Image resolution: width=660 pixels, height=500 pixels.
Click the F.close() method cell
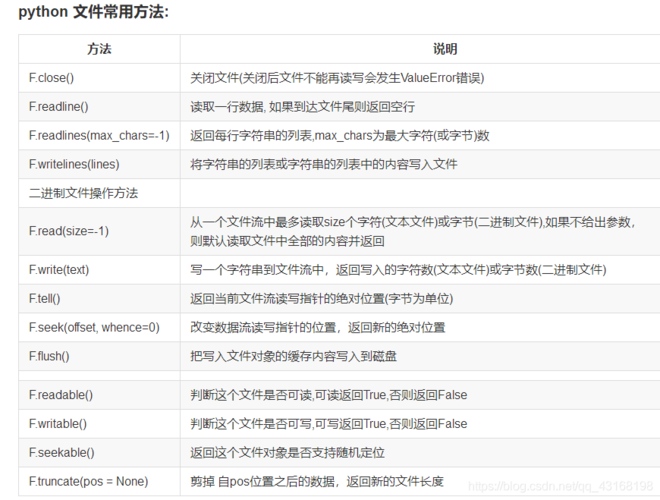(99, 78)
